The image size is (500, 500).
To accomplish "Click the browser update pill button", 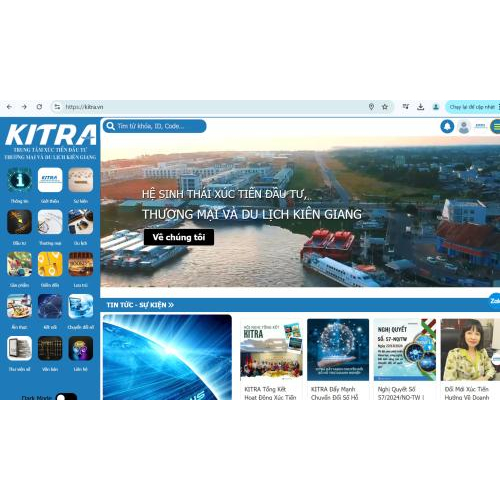I will coord(472,107).
